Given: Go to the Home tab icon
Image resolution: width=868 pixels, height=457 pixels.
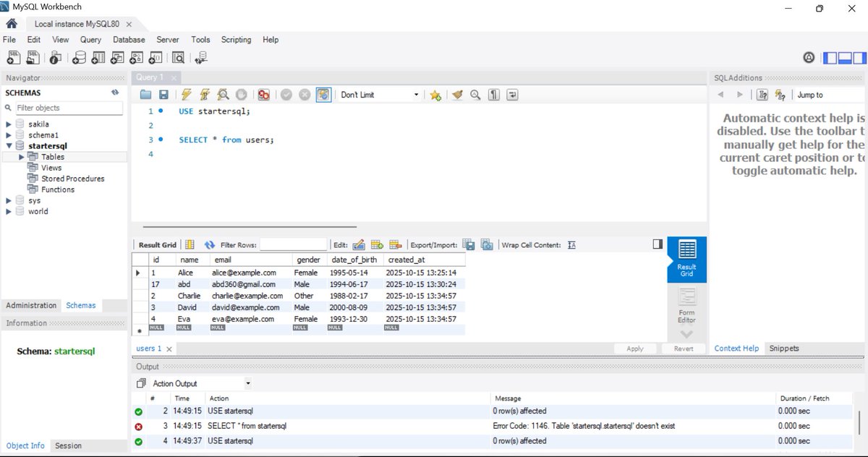Looking at the screenshot, I should pos(12,24).
